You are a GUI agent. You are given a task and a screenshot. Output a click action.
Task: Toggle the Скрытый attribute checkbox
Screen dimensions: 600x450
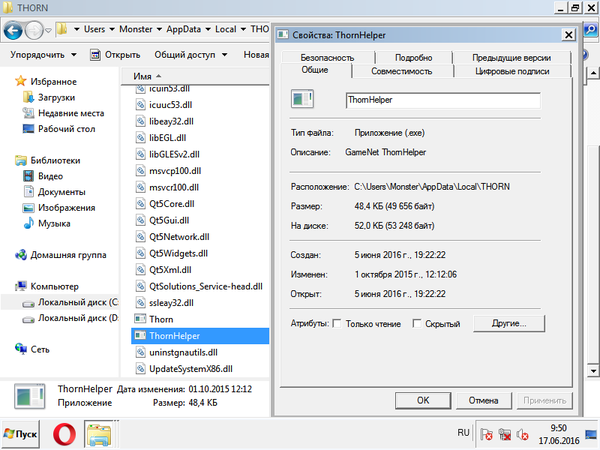[417, 323]
